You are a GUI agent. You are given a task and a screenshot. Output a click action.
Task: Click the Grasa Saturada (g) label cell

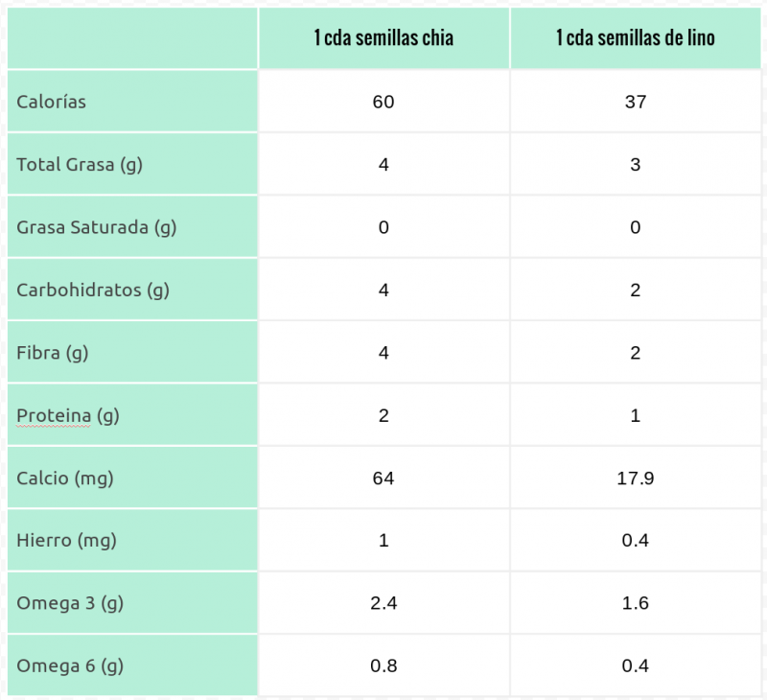pos(97,227)
